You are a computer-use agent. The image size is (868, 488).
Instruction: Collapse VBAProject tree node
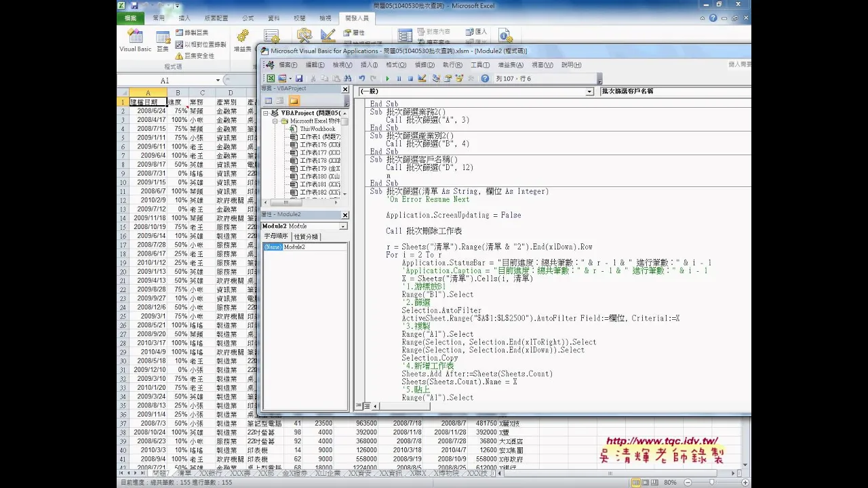click(x=266, y=113)
